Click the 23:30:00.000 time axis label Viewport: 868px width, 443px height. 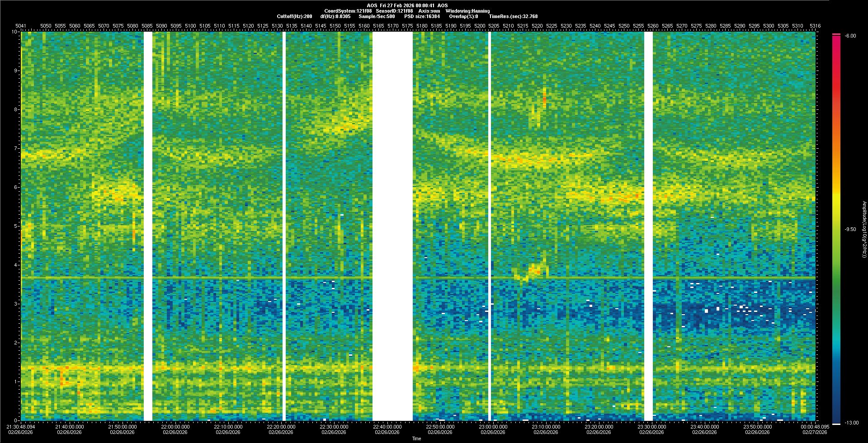click(x=651, y=426)
